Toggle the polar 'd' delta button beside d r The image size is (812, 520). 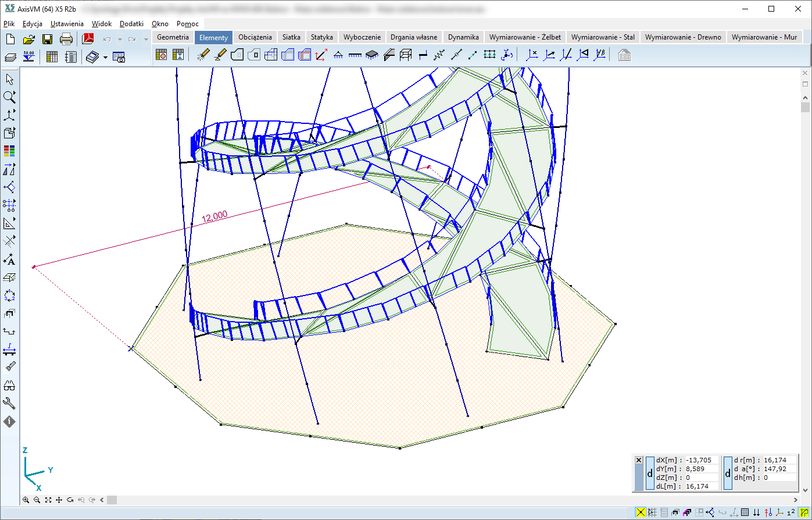(728, 473)
